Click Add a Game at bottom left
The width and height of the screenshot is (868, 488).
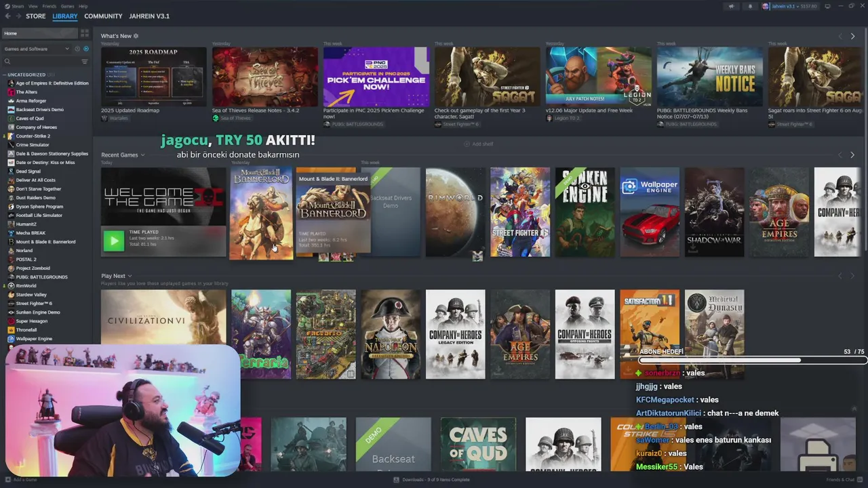[21, 480]
